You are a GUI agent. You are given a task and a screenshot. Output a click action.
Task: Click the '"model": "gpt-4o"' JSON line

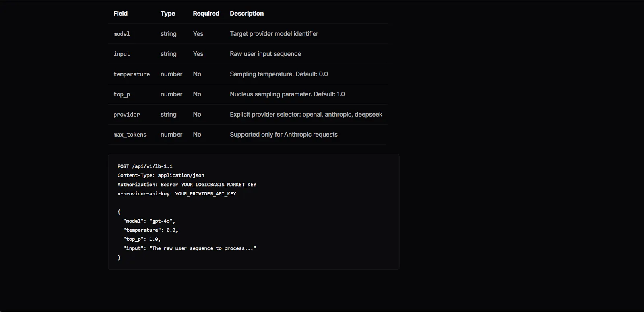tap(149, 221)
